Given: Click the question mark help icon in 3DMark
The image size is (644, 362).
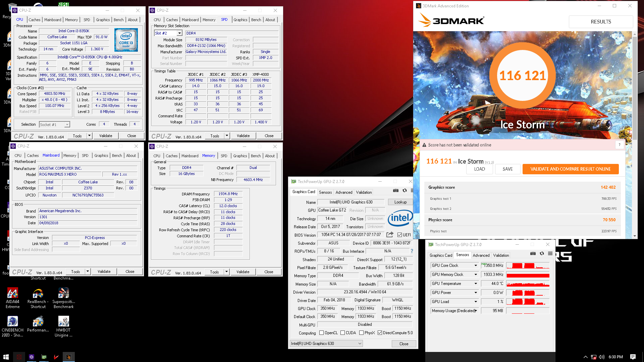Looking at the screenshot, I should [x=620, y=145].
